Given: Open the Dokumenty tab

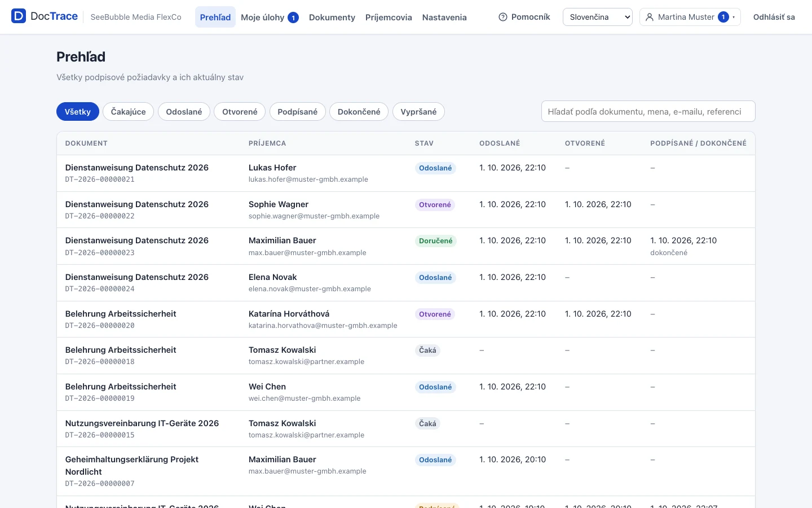Looking at the screenshot, I should tap(332, 17).
